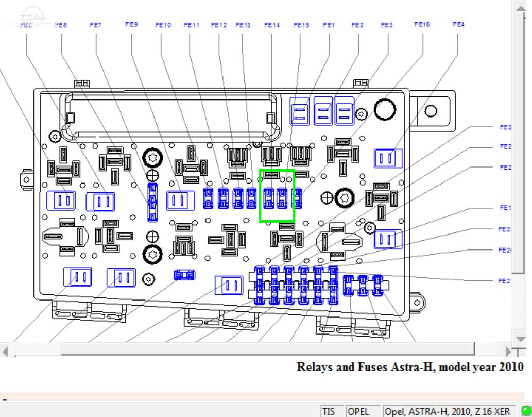Click the green status indicator icon

[x=525, y=411]
